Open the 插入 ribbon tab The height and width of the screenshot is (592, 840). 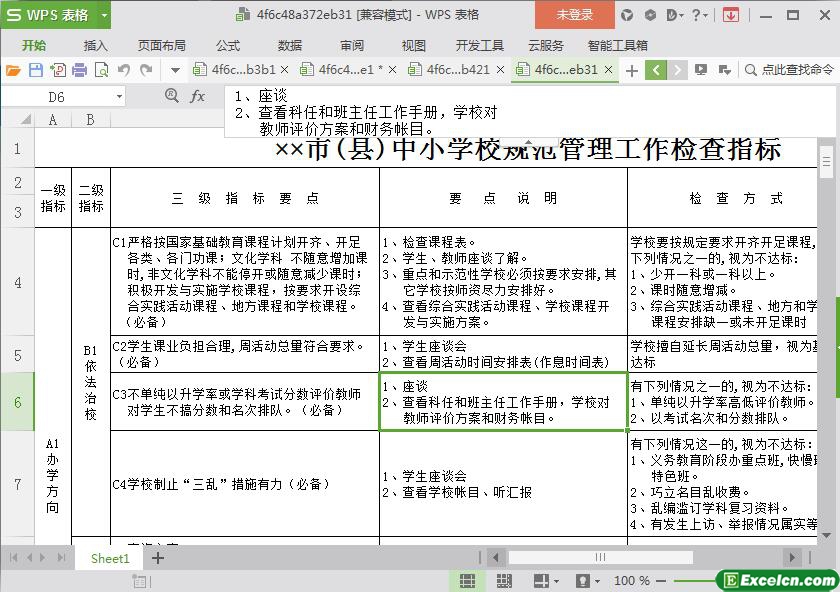tap(95, 45)
